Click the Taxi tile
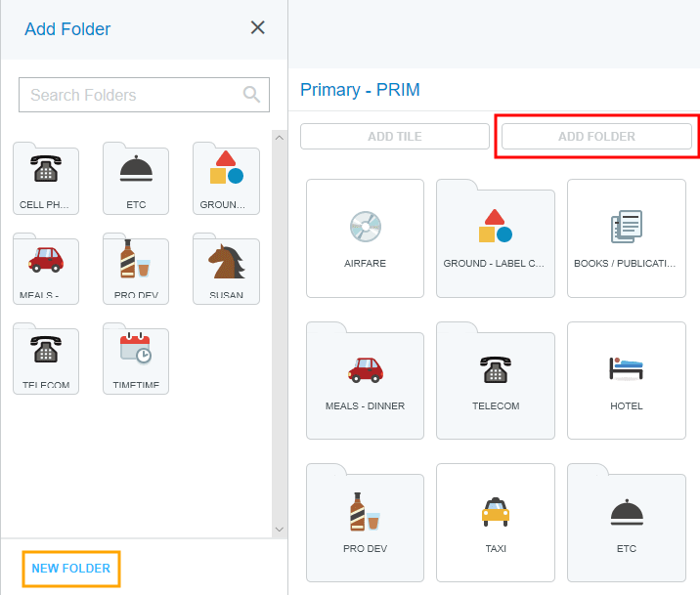Screen dimensions: 700x595 click(x=495, y=523)
